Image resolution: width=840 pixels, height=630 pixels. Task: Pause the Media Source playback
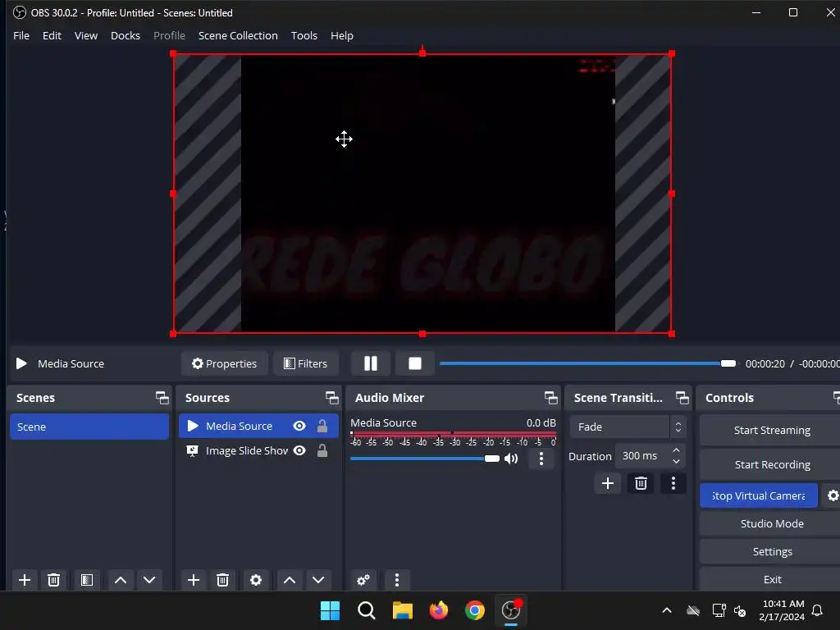point(370,363)
